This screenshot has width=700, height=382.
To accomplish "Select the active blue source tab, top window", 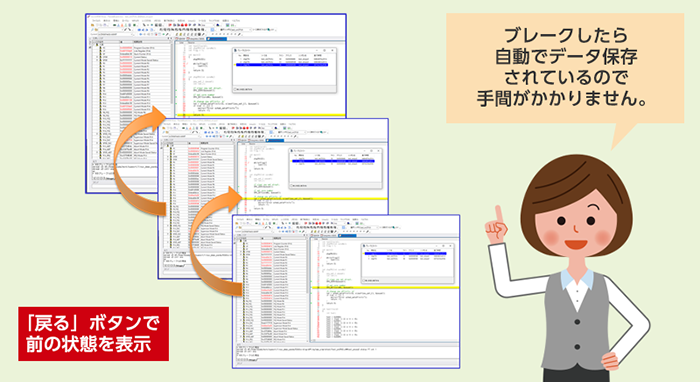I will [x=217, y=39].
